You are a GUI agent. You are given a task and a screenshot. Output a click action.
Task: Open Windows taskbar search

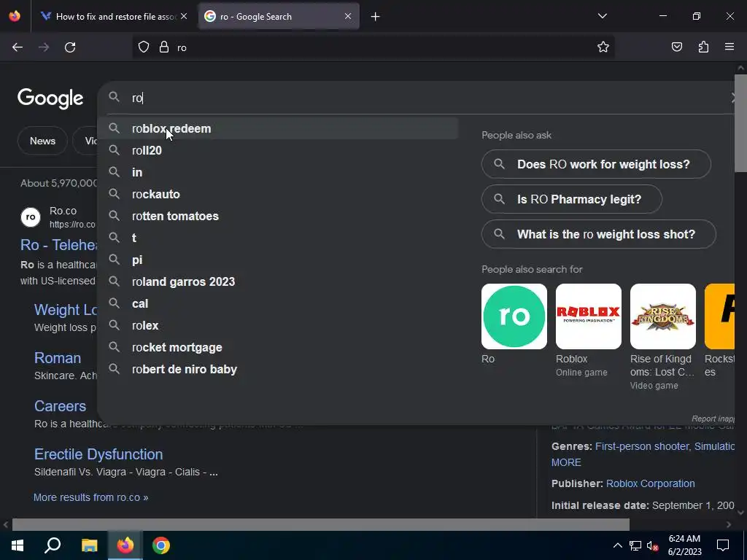[x=53, y=545]
